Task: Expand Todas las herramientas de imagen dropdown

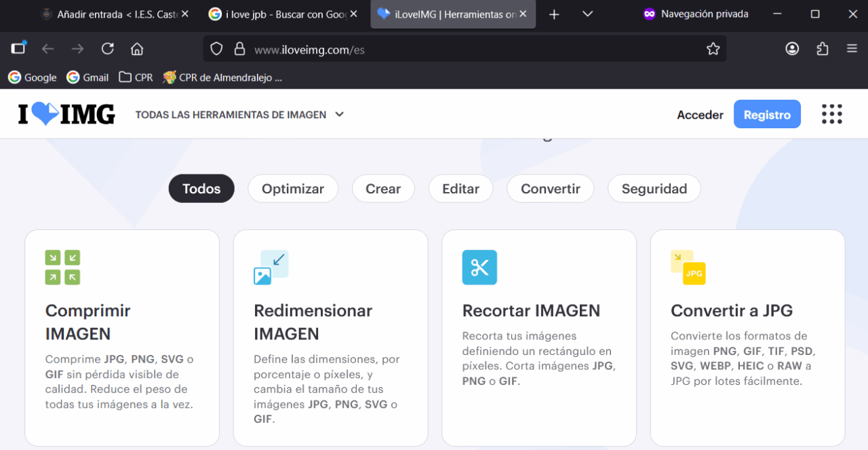Action: click(240, 115)
